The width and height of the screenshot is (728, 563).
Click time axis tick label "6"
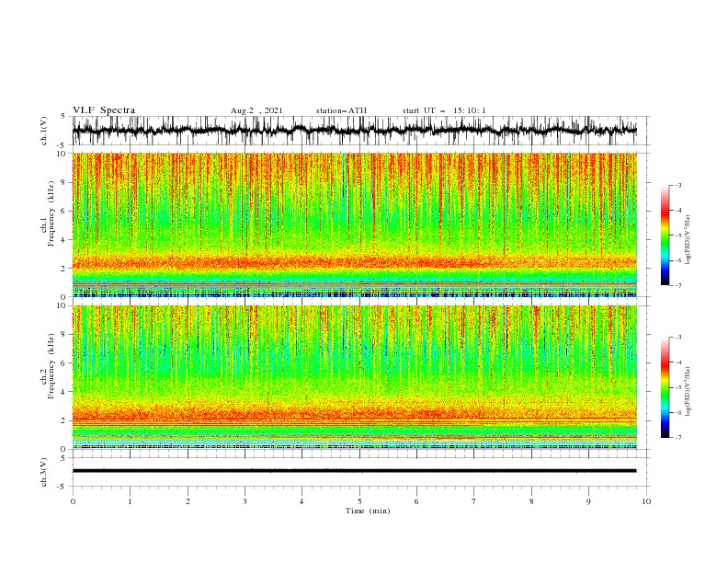point(417,501)
